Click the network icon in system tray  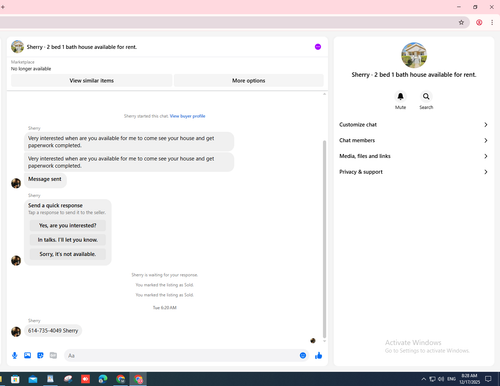coord(432,379)
